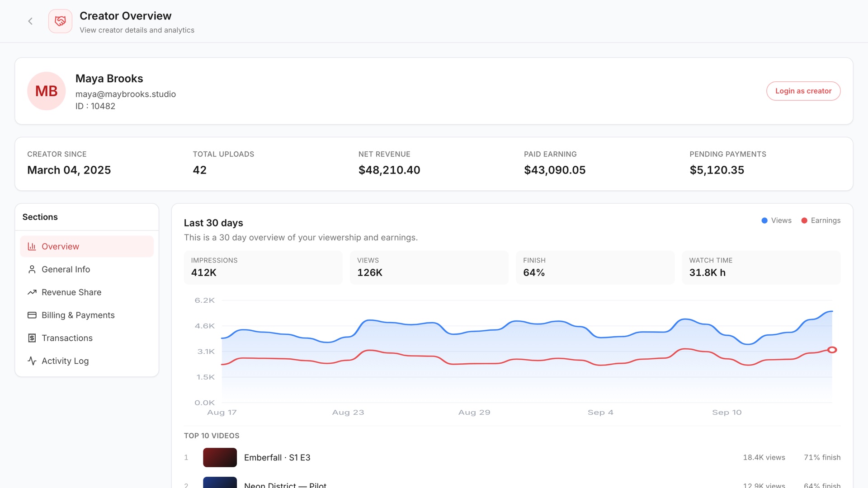Viewport: 868px width, 488px height.
Task: Open the Activity Log section
Action: coord(87,361)
